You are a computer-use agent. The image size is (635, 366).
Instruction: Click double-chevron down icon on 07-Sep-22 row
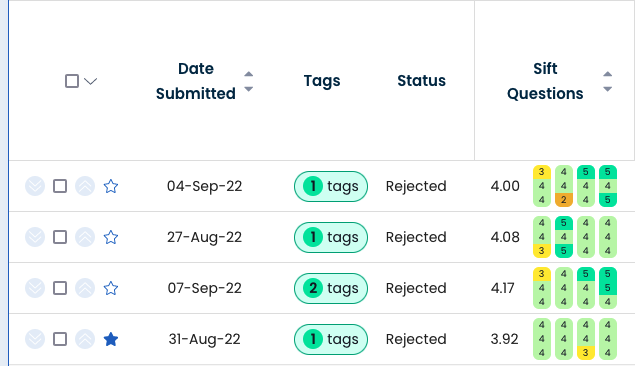click(x=35, y=288)
